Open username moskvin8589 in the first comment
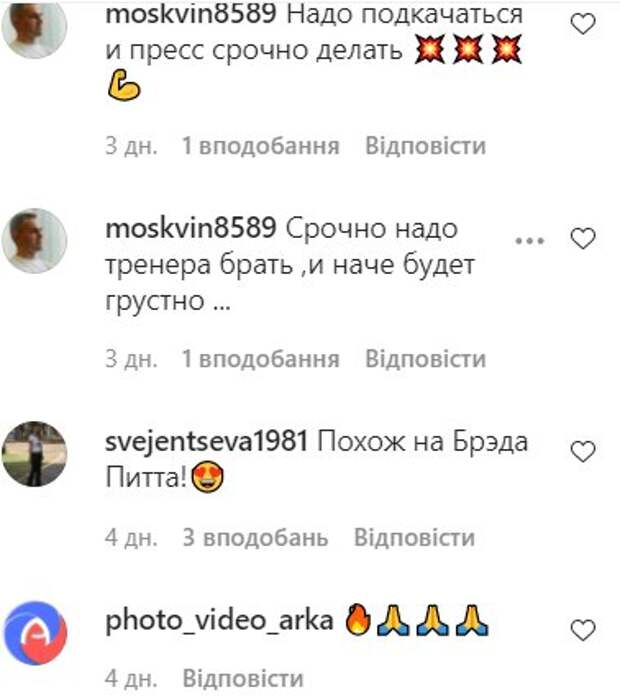Viewport: 620px width, 700px height. [x=191, y=14]
